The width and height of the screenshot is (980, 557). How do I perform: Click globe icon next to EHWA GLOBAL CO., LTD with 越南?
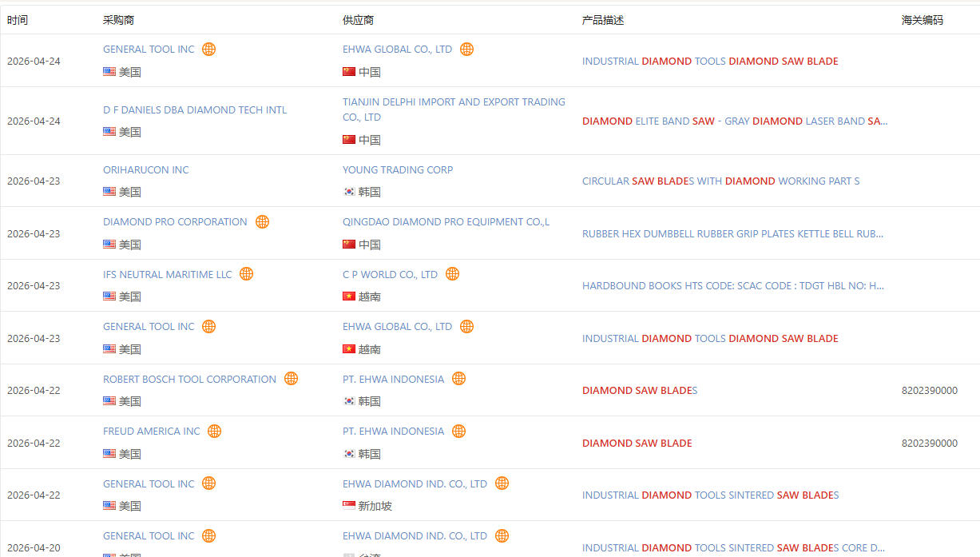tap(466, 326)
